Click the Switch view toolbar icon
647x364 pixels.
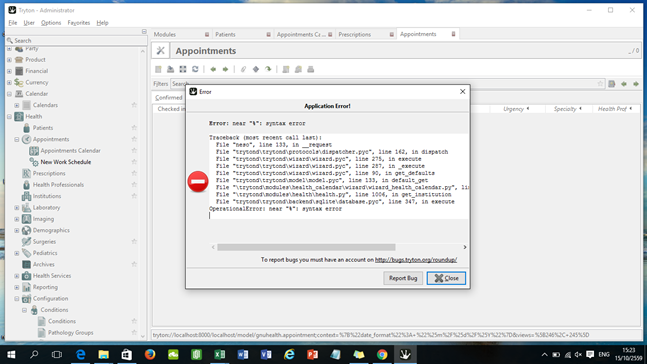(x=183, y=69)
